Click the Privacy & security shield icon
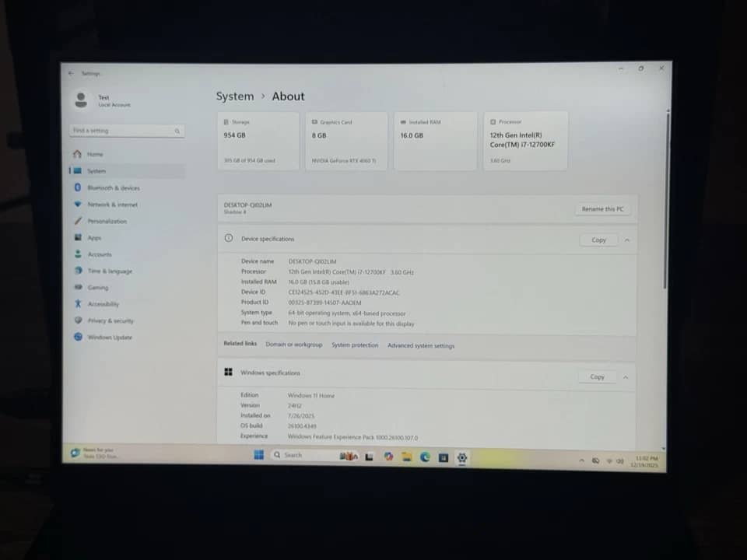 point(78,320)
